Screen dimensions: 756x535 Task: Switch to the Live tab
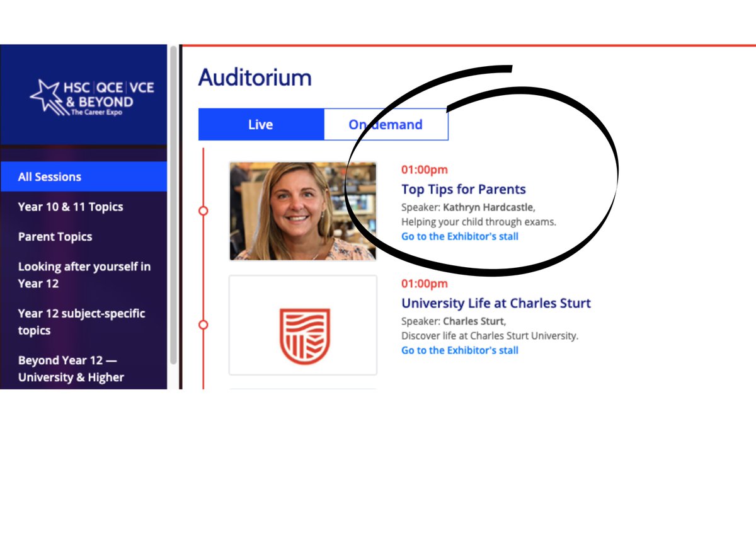261,124
